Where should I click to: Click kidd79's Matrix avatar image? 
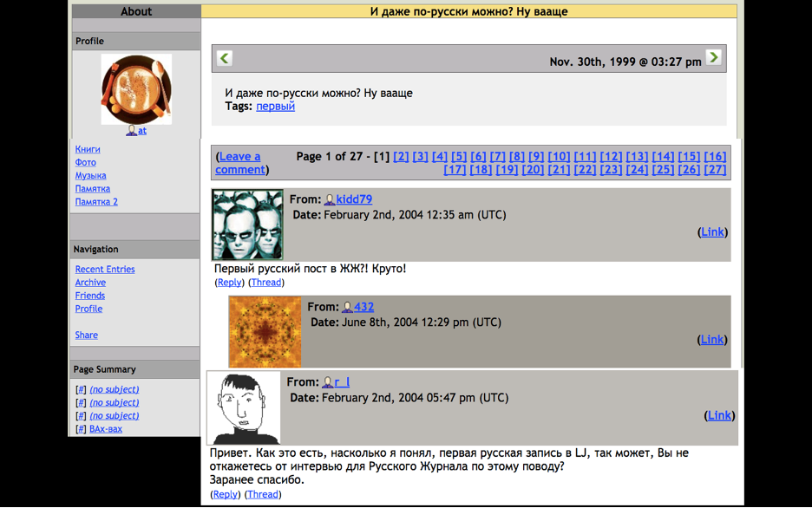pyautogui.click(x=247, y=225)
